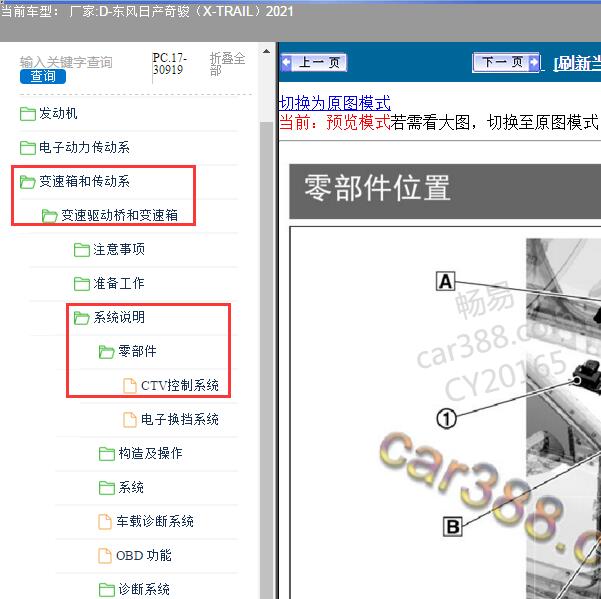This screenshot has width=601, height=599.
Task: Click the 电子动力传动系 folder icon
Action: pos(28,148)
